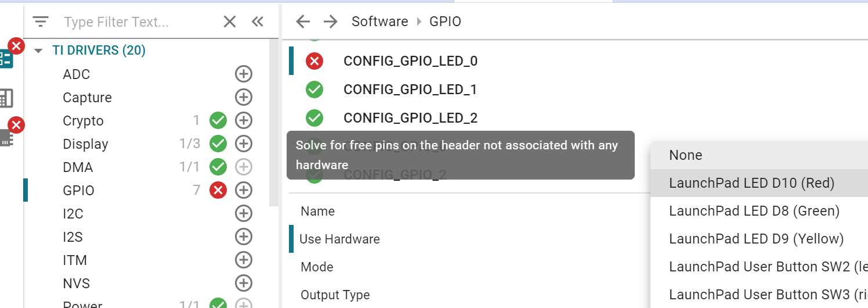Clear the filter text with the X icon
868x308 pixels.
230,22
